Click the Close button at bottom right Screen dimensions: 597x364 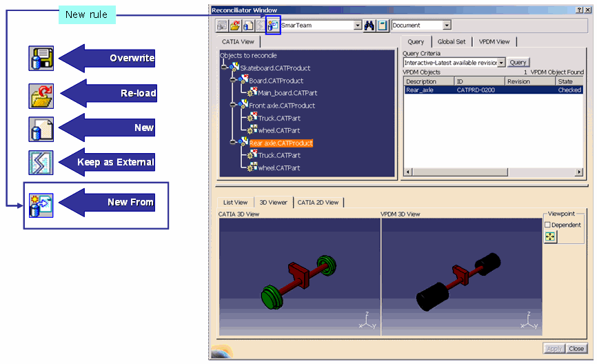tap(576, 348)
